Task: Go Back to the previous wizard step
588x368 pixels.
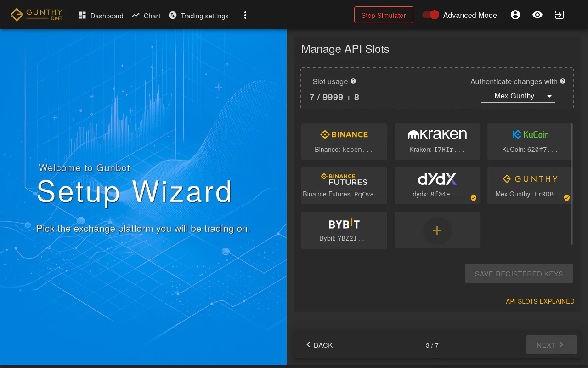Action: (319, 345)
